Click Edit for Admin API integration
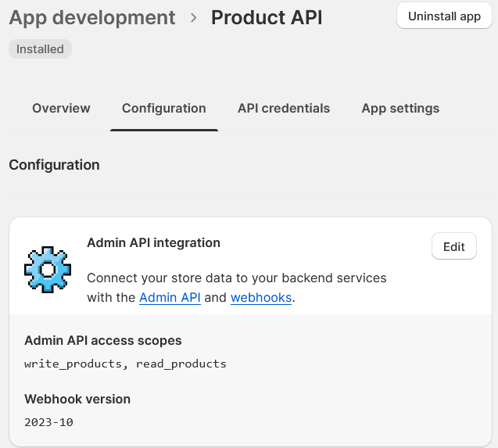 coord(453,247)
